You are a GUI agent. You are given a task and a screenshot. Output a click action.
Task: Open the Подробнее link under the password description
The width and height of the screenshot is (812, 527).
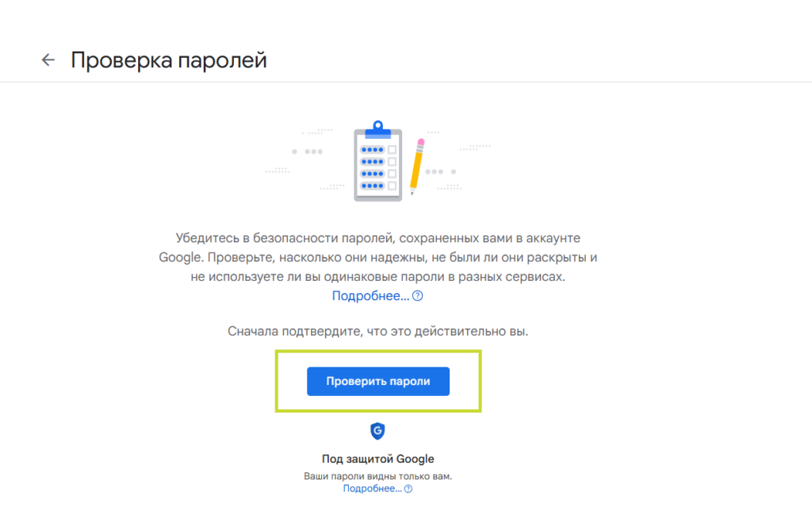pos(370,296)
